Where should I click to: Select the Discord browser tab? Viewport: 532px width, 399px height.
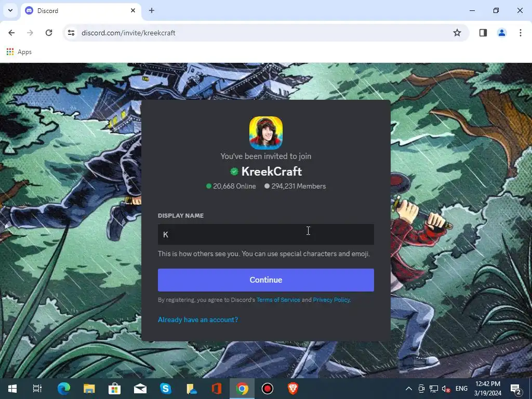click(x=81, y=10)
